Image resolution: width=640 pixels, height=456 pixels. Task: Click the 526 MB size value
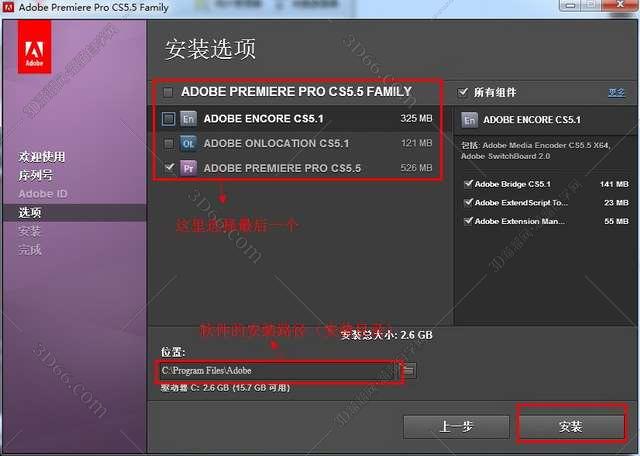click(x=416, y=167)
